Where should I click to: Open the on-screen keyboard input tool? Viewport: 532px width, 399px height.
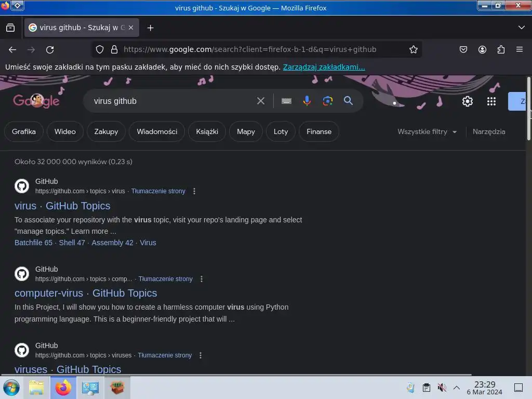286,101
